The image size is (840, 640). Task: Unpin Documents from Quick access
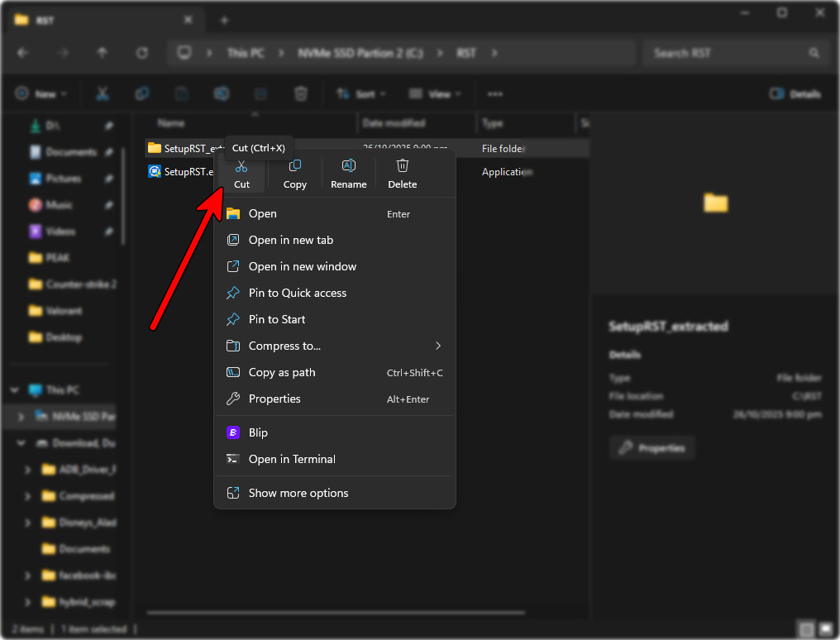pos(108,152)
